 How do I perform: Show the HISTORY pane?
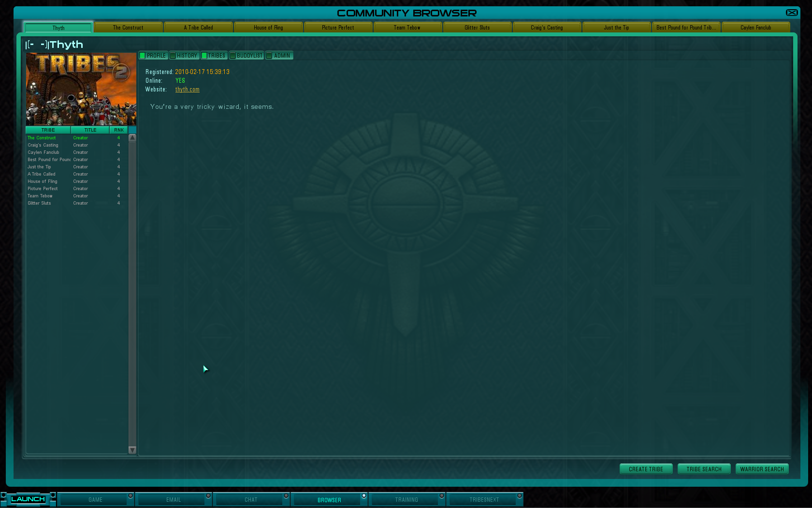(x=184, y=56)
